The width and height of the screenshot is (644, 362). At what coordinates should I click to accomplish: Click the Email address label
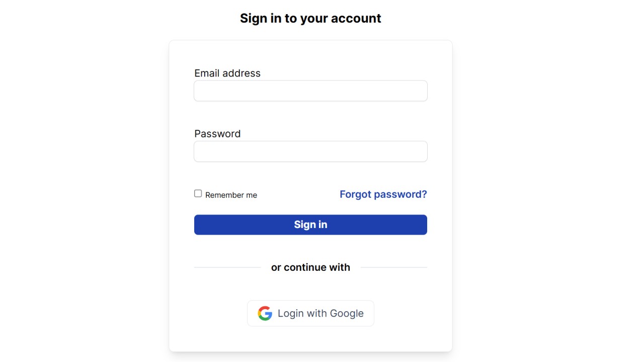pos(227,73)
